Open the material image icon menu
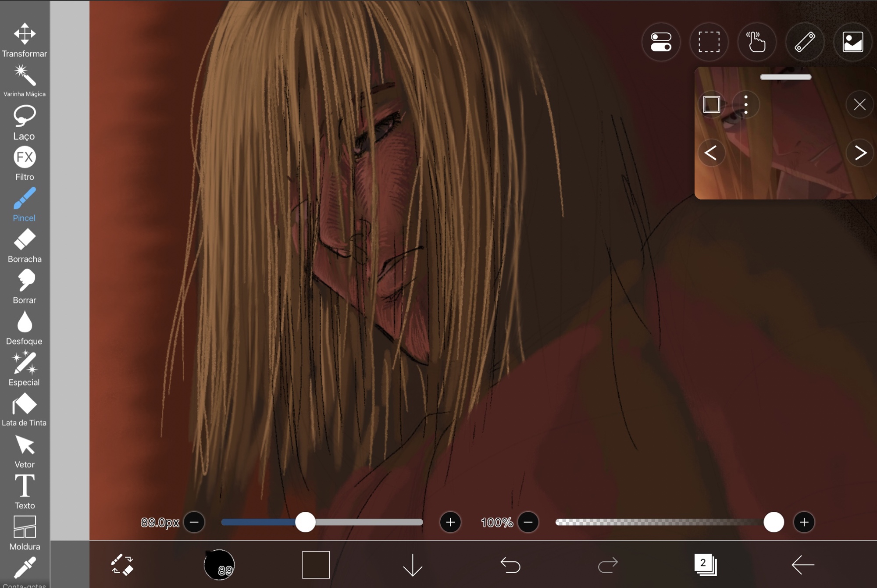877x588 pixels. click(852, 42)
